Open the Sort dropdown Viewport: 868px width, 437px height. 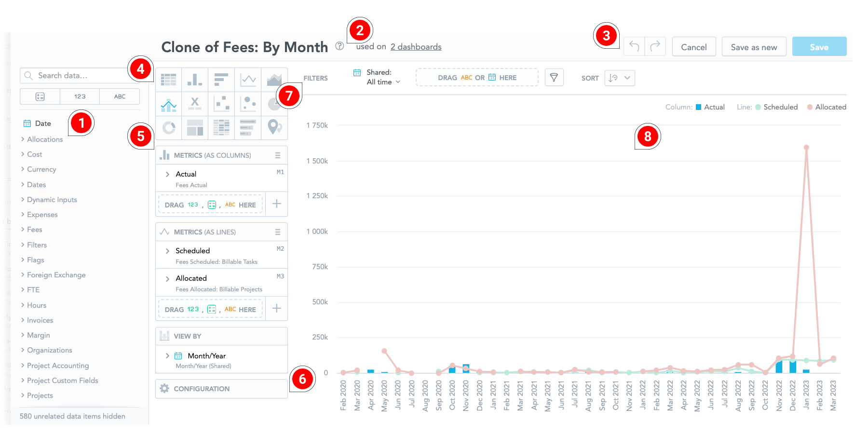click(620, 78)
